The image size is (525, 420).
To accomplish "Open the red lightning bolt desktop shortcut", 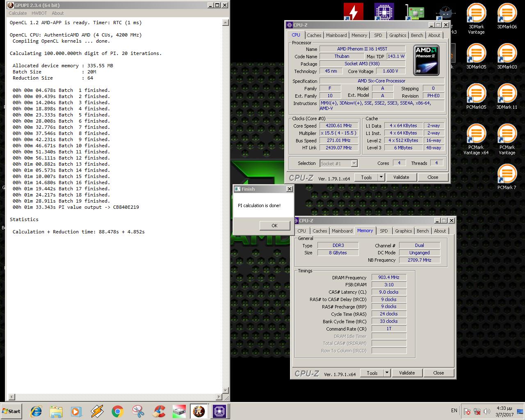I will 353,12.
